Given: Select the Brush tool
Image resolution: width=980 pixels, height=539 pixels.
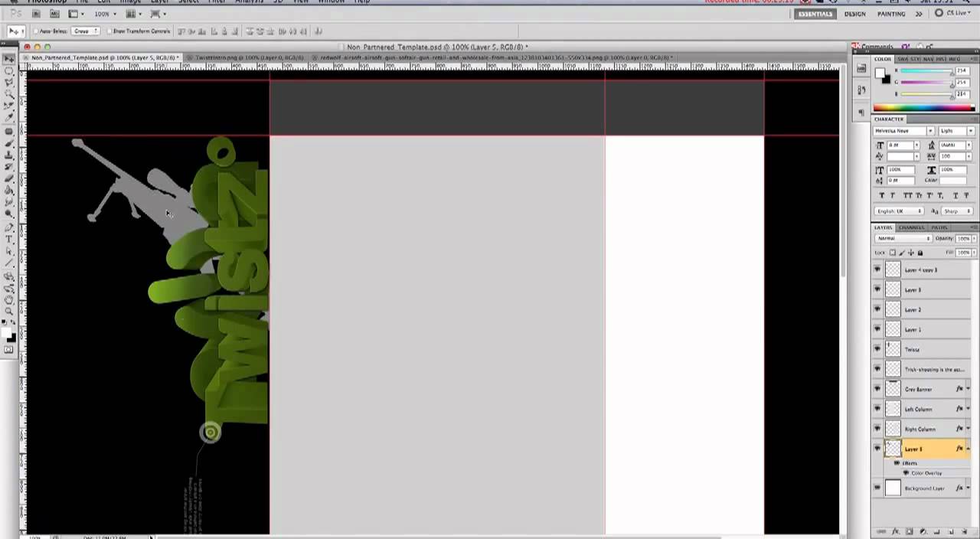Looking at the screenshot, I should (10, 143).
